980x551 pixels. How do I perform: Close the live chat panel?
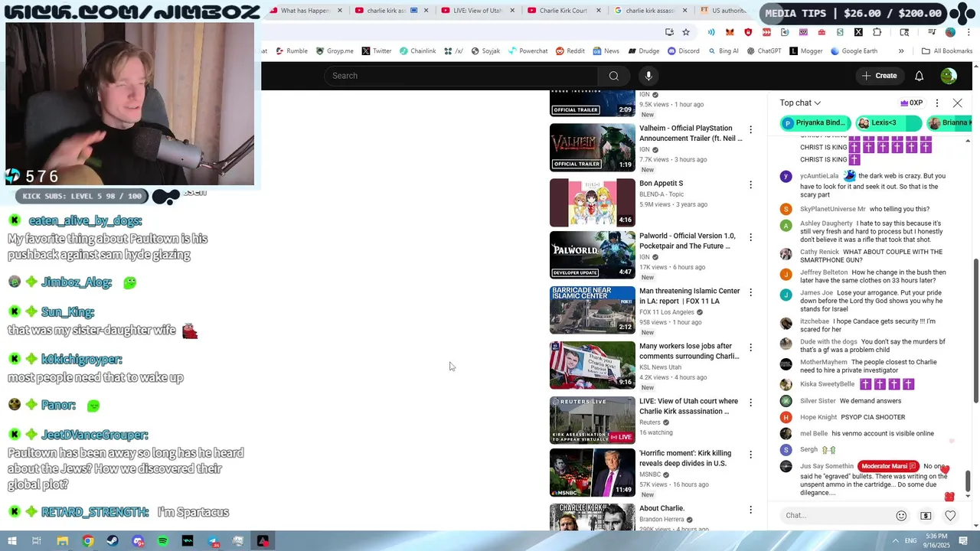957,103
